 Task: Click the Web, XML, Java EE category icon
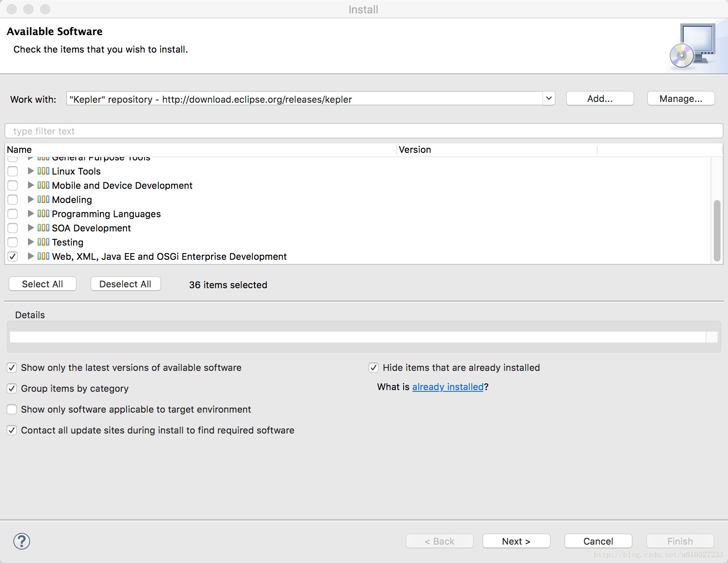43,256
